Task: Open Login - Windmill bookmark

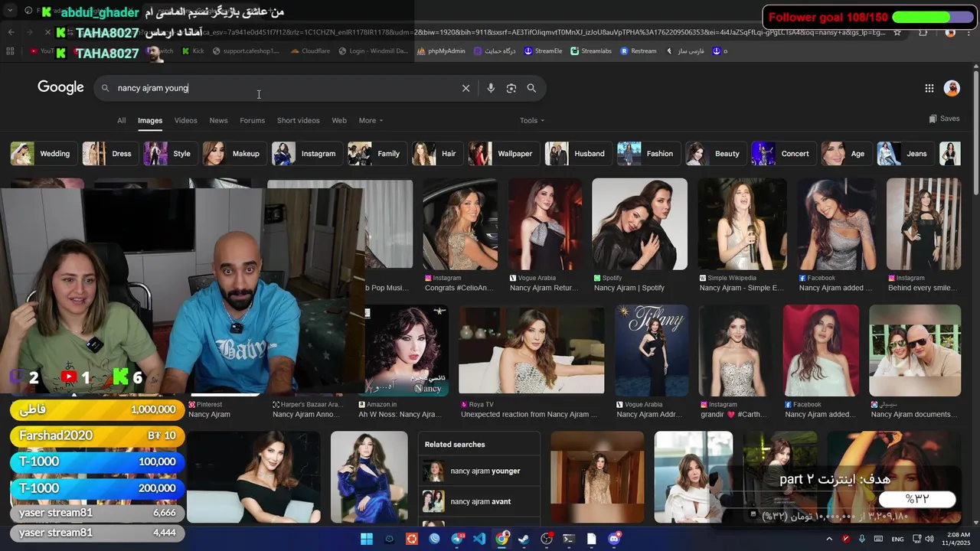Action: [x=373, y=51]
